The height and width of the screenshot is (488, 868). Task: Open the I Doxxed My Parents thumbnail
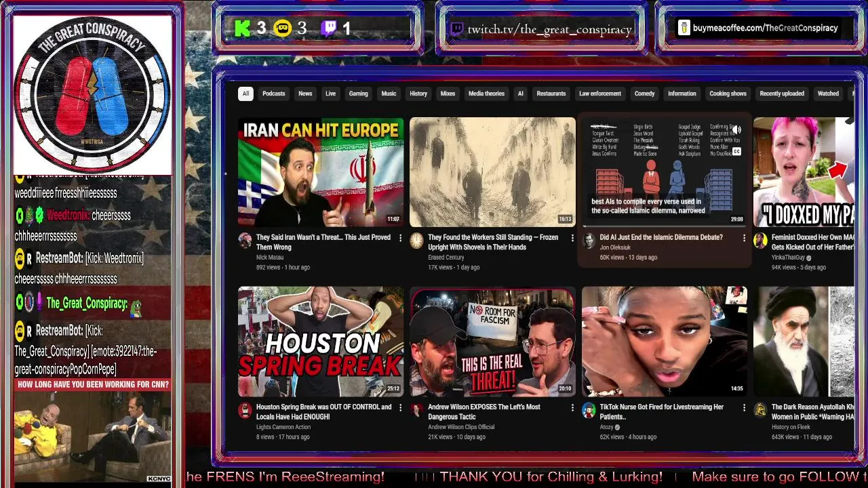804,172
